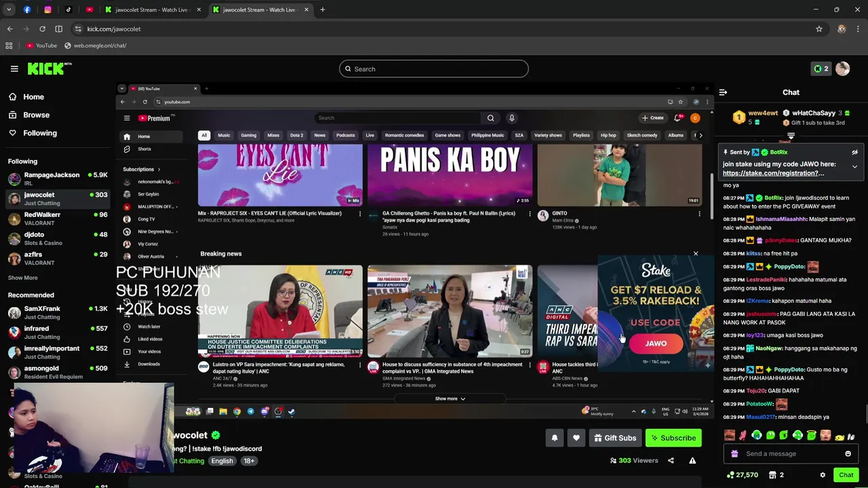Open the djdoto channel
This screenshot has height=488, width=868.
(58, 239)
